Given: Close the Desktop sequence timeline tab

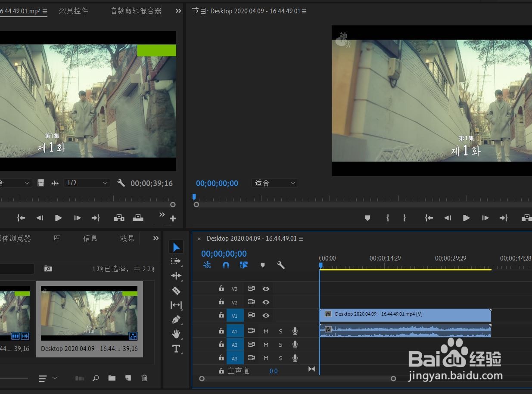Looking at the screenshot, I should (199, 239).
